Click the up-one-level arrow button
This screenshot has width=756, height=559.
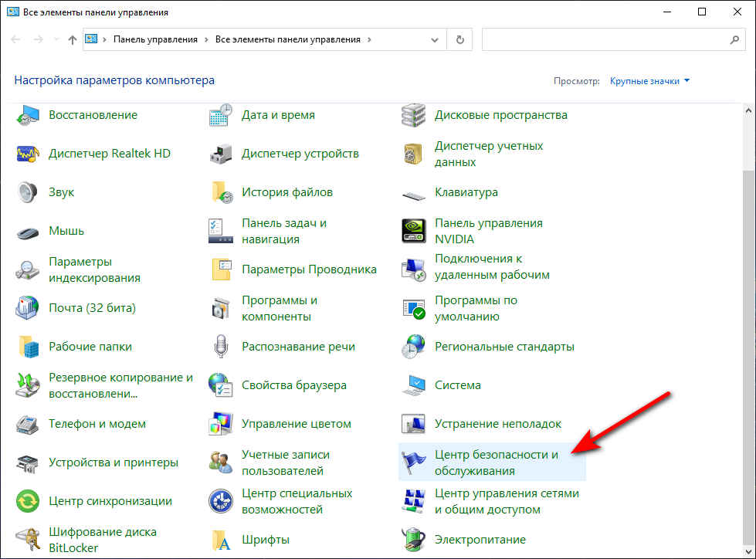[x=73, y=39]
